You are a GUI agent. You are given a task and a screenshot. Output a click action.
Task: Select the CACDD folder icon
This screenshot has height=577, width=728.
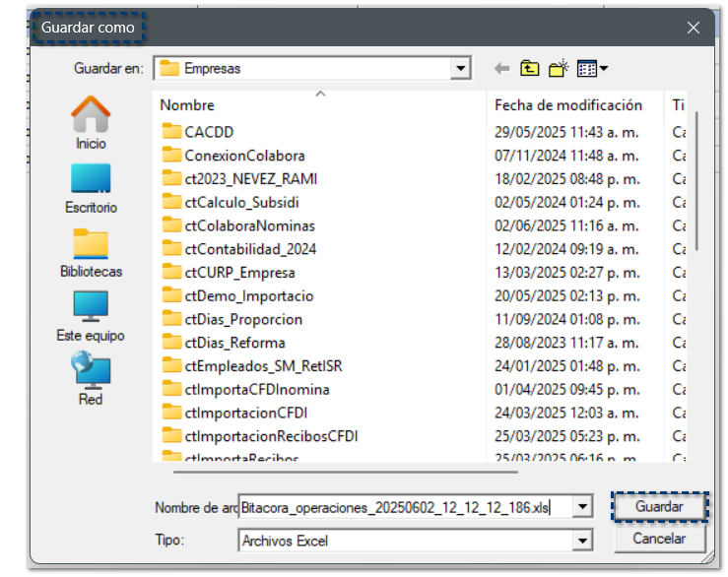171,132
